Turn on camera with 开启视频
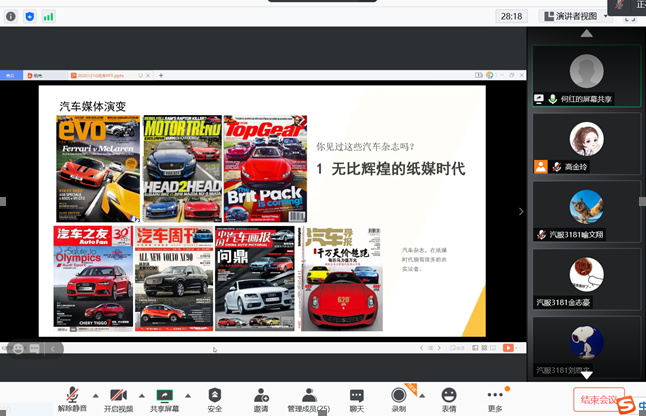Image resolution: width=646 pixels, height=416 pixels. 118,399
